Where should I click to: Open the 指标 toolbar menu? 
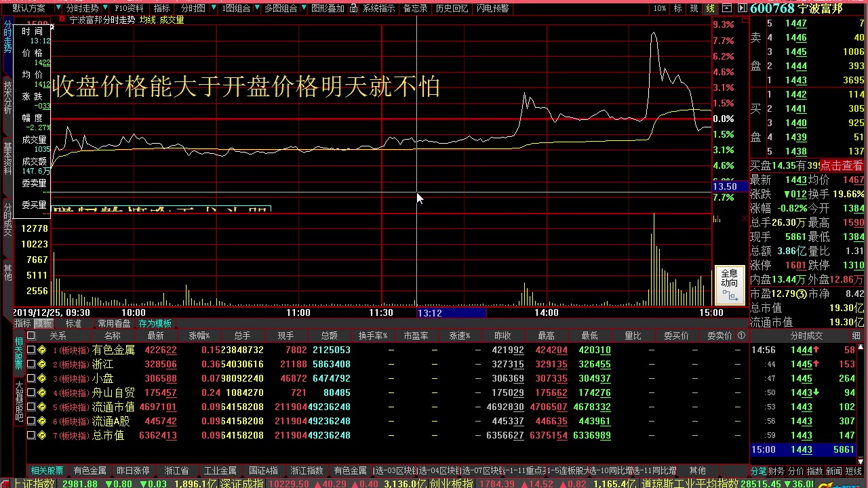click(161, 8)
